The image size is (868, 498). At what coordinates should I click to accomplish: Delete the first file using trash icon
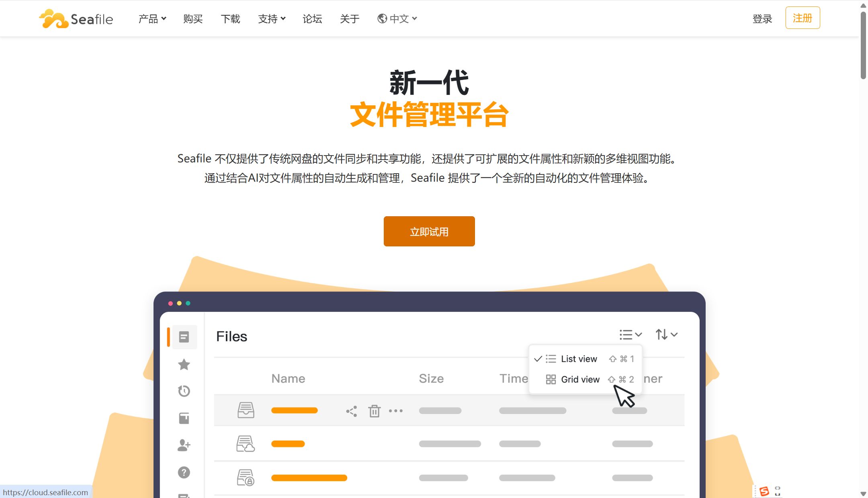coord(375,410)
